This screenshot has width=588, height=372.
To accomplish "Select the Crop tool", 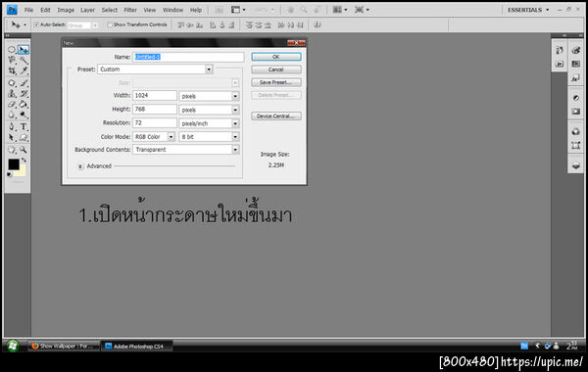I will (12, 70).
